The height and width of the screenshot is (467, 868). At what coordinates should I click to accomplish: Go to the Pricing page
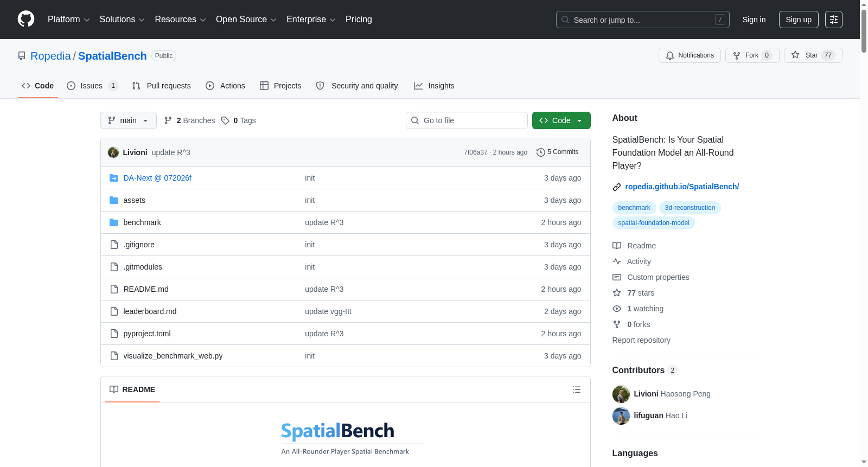click(x=359, y=20)
